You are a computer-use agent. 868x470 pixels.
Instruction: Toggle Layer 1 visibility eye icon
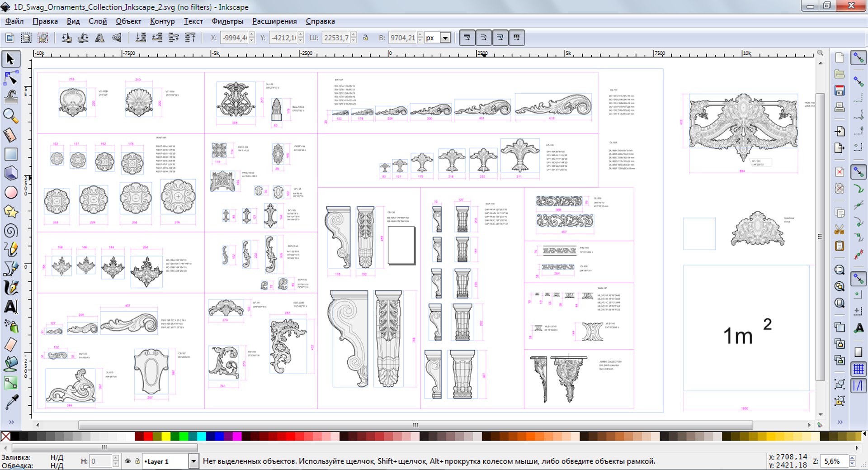pos(127,461)
